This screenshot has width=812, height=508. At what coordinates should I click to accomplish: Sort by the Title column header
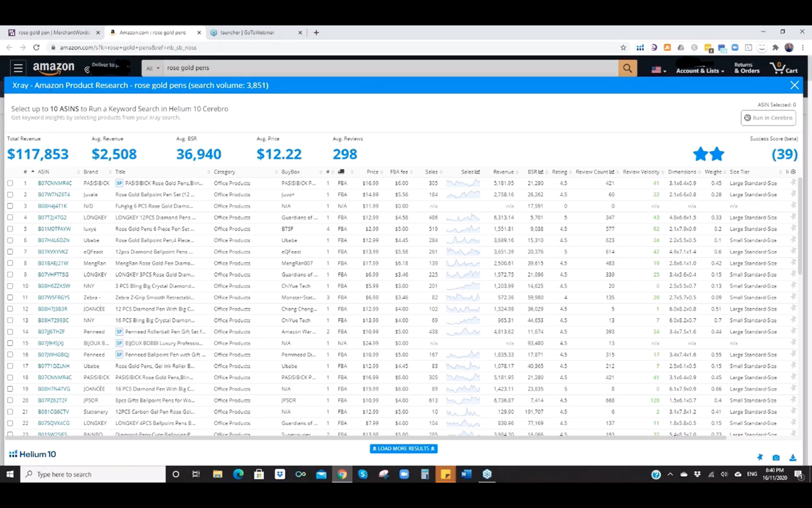click(x=121, y=171)
